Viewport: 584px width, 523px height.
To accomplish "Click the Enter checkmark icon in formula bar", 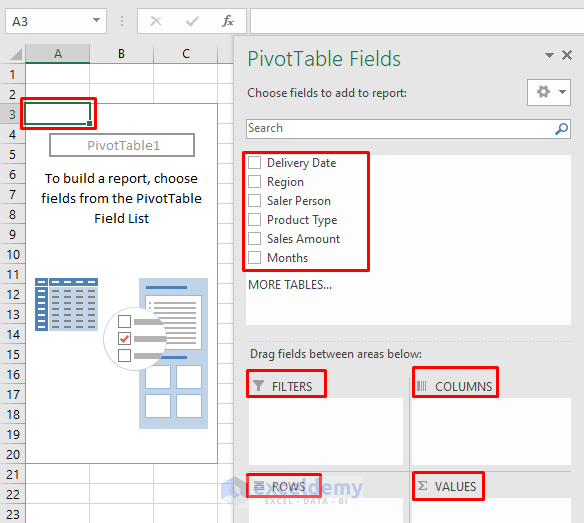I will pyautogui.click(x=192, y=21).
